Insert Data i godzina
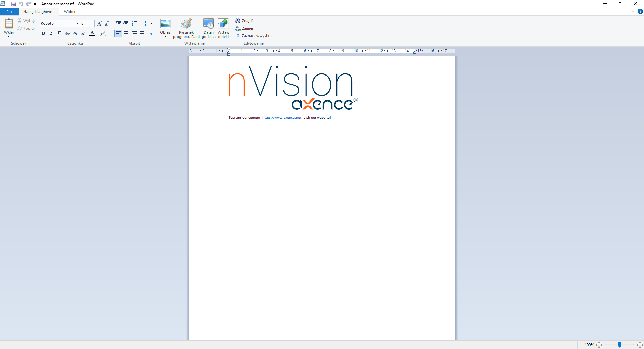Viewport: 644px width, 349px height. 208,24
